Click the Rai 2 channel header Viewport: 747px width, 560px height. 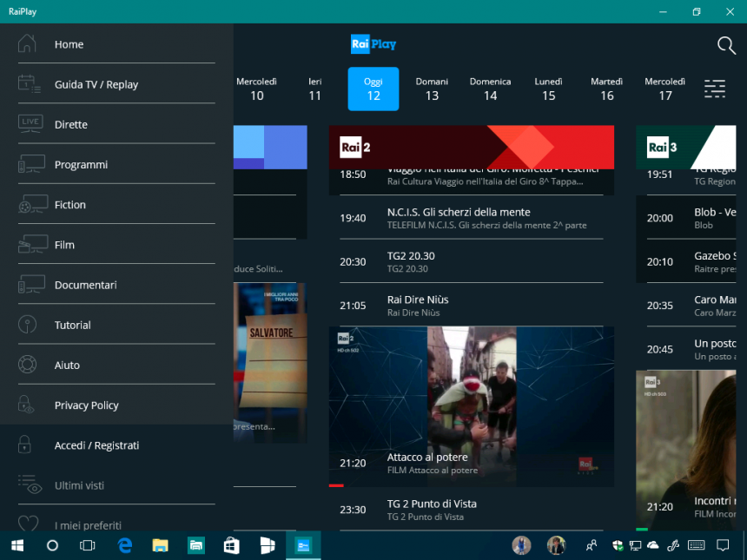tap(471, 147)
